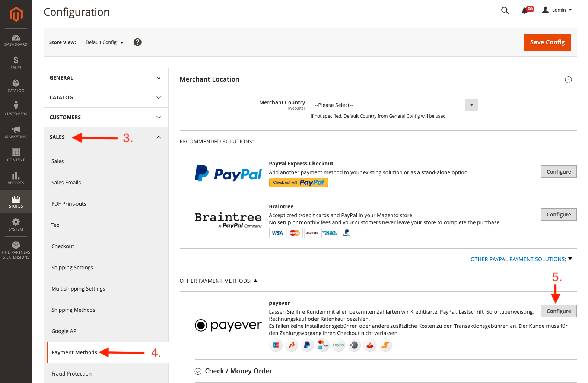Open the Store View Default Config dropdown

pyautogui.click(x=104, y=42)
